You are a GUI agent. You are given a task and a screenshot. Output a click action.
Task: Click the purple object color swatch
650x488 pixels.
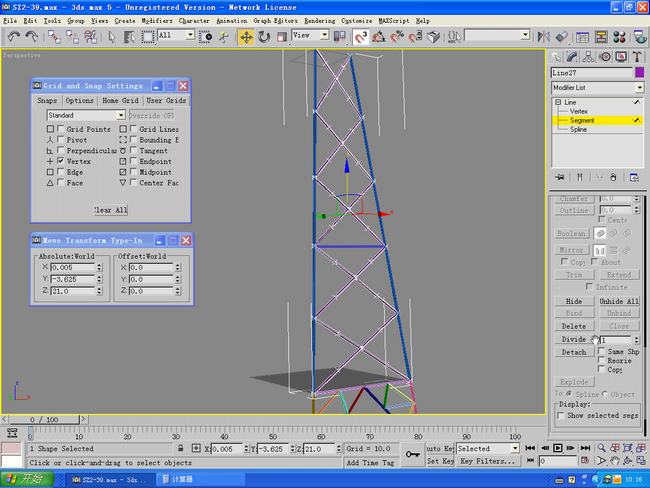pyautogui.click(x=640, y=73)
